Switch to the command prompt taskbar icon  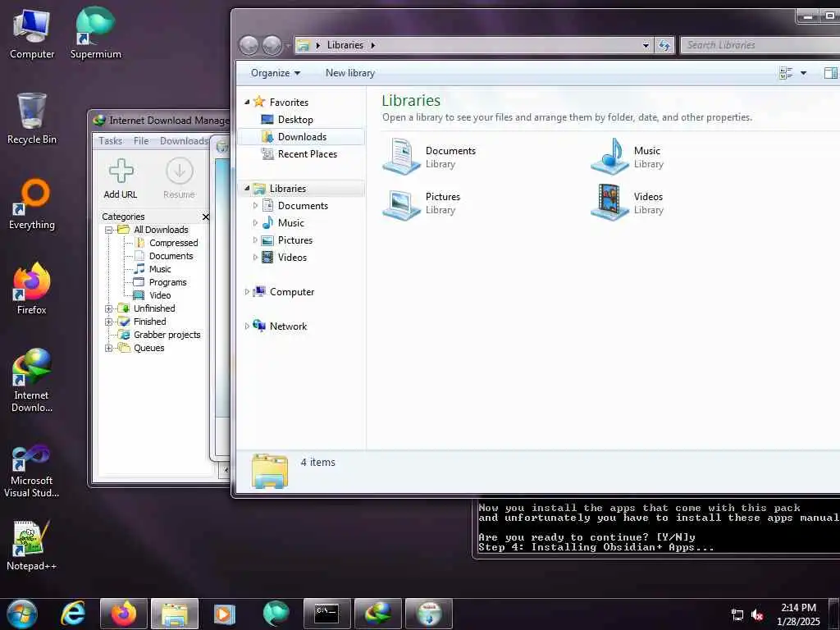[x=326, y=614]
